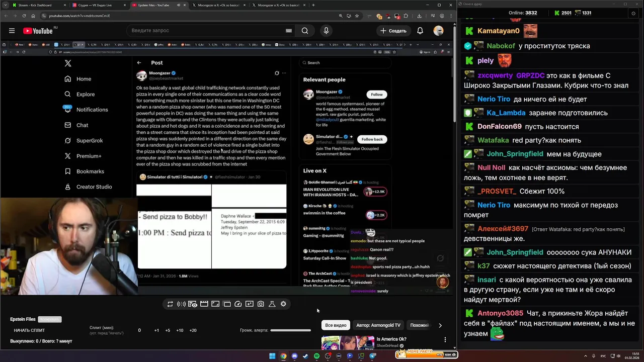Click chat username _PROSVET_
This screenshot has width=644, height=362.
(x=497, y=191)
